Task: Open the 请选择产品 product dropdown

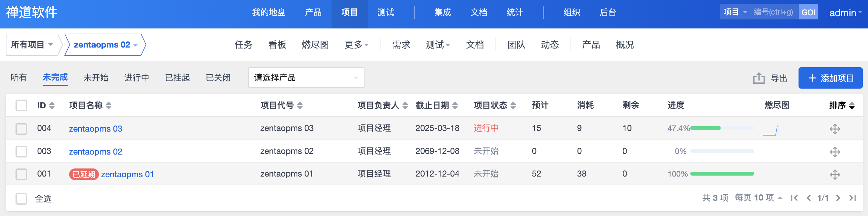Action: (306, 78)
